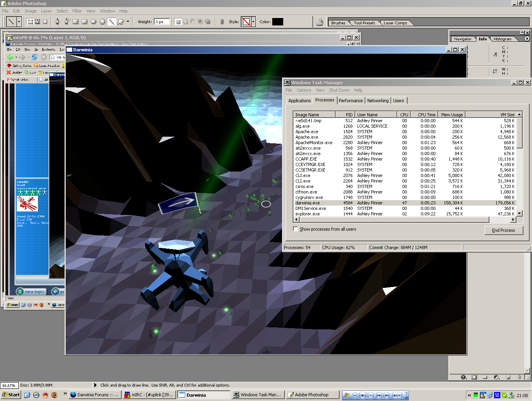Viewport: 532px width, 401px height.
Task: Switch to the Performance tab in Task Manager
Action: (x=350, y=101)
